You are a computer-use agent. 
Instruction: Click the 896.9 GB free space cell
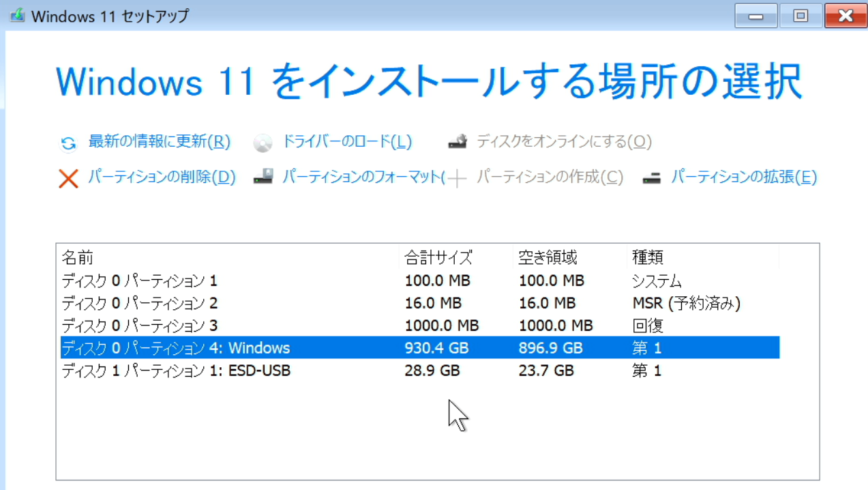[550, 348]
